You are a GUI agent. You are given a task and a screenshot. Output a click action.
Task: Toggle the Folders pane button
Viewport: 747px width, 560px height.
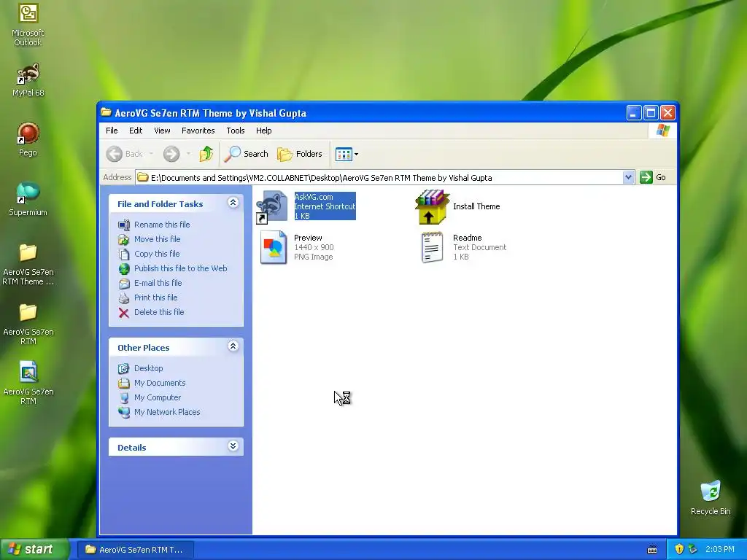click(300, 154)
